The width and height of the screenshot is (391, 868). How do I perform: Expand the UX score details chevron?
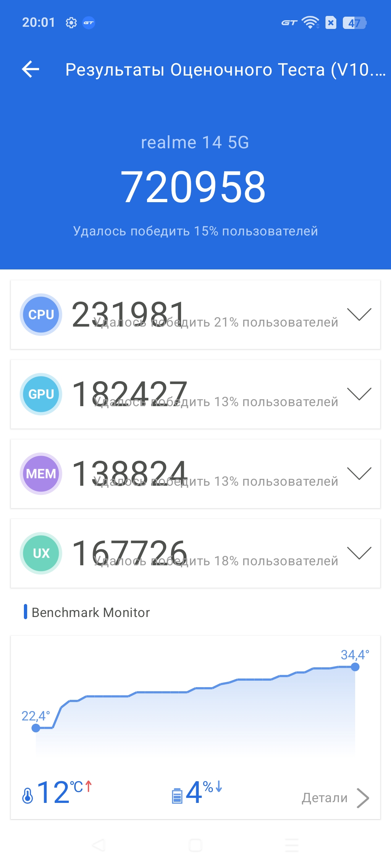coord(359,553)
